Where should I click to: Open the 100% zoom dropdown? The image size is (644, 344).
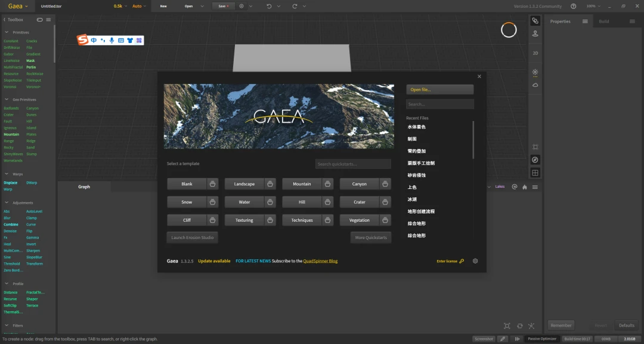[x=593, y=6]
